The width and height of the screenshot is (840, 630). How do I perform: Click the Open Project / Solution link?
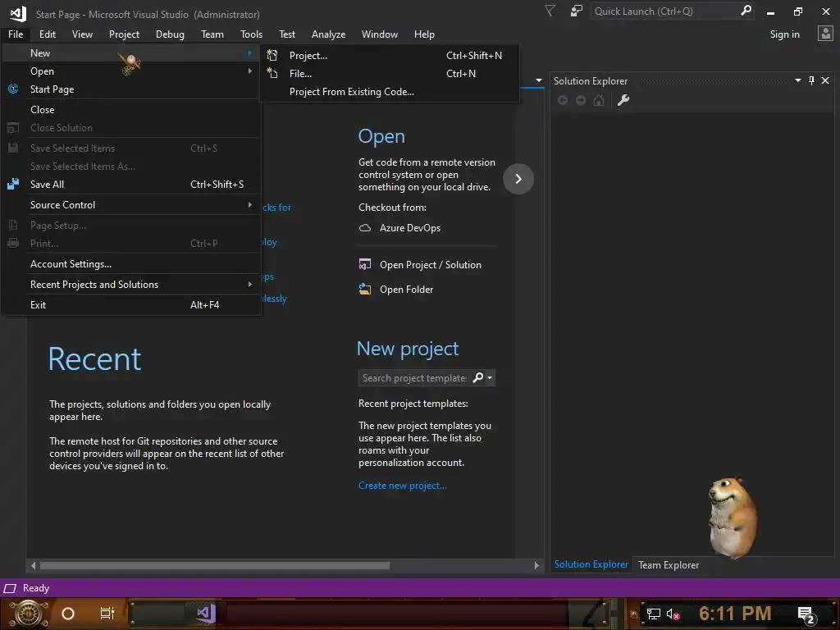pos(430,265)
